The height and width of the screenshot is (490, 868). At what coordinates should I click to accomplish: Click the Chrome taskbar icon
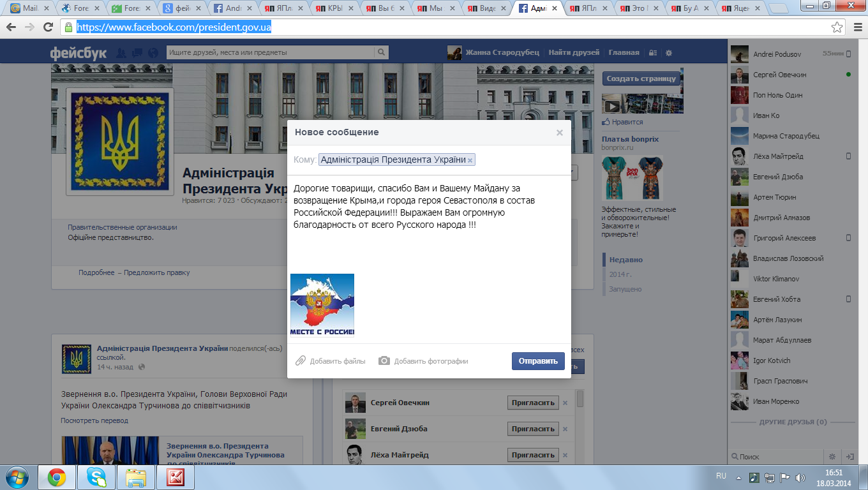pos(57,477)
